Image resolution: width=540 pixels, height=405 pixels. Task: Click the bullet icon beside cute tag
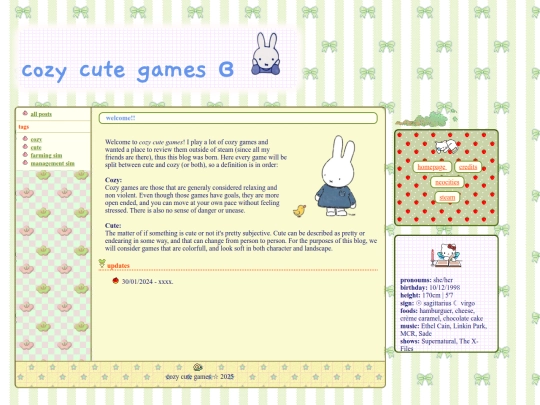pos(25,146)
